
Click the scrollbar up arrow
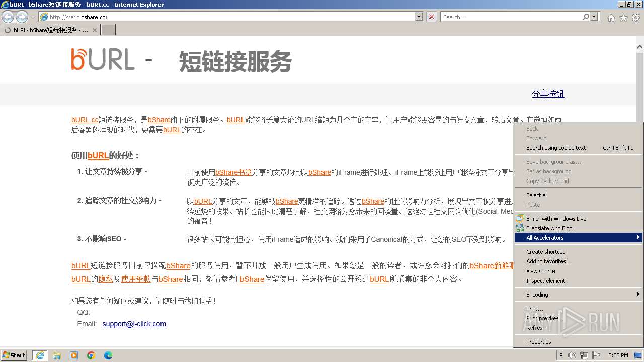pos(639,47)
